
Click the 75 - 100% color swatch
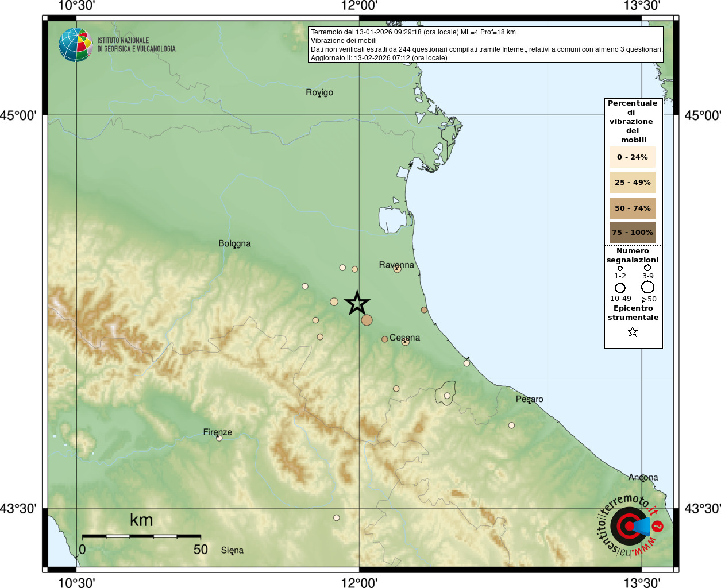(x=632, y=233)
